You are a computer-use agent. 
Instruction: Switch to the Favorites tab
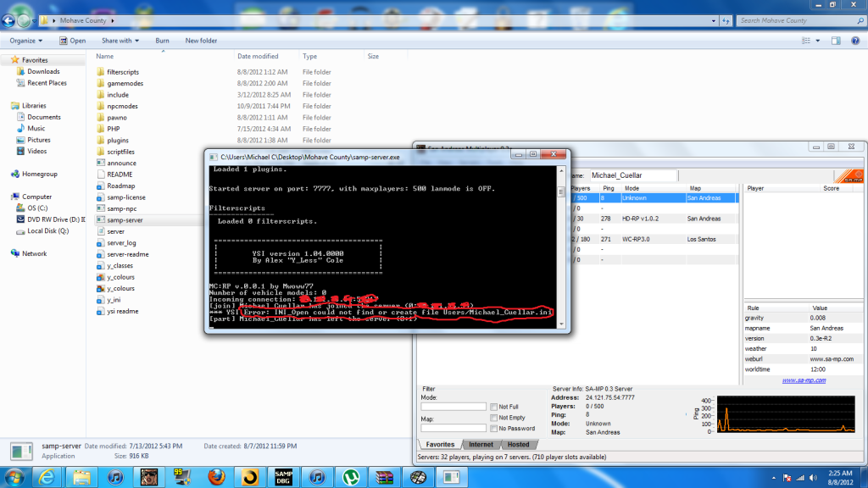pyautogui.click(x=440, y=444)
